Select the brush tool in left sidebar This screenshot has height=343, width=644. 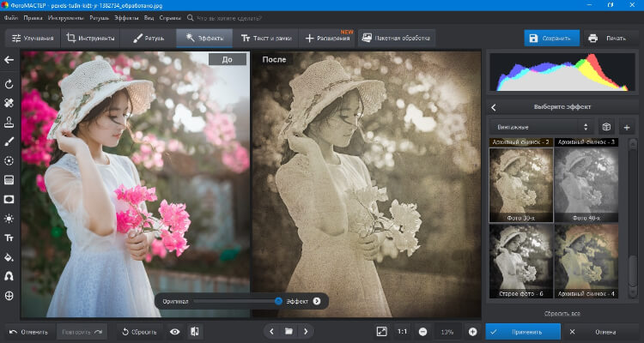[9, 141]
